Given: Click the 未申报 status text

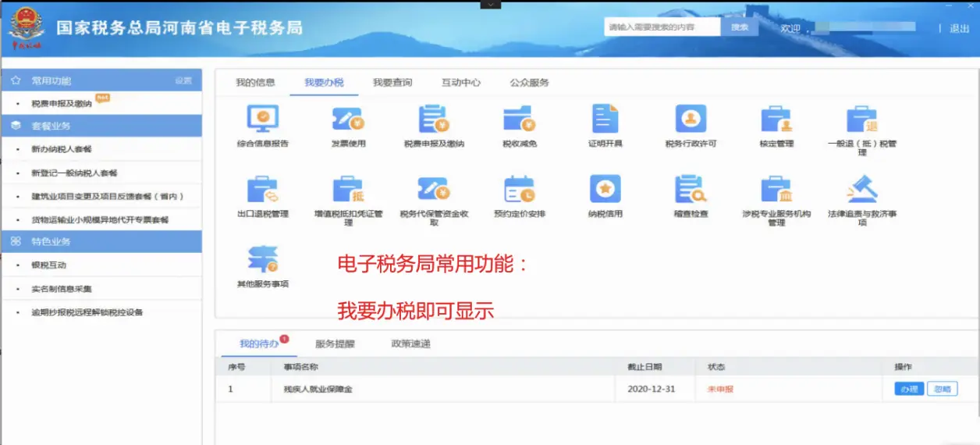Looking at the screenshot, I should (x=720, y=389).
